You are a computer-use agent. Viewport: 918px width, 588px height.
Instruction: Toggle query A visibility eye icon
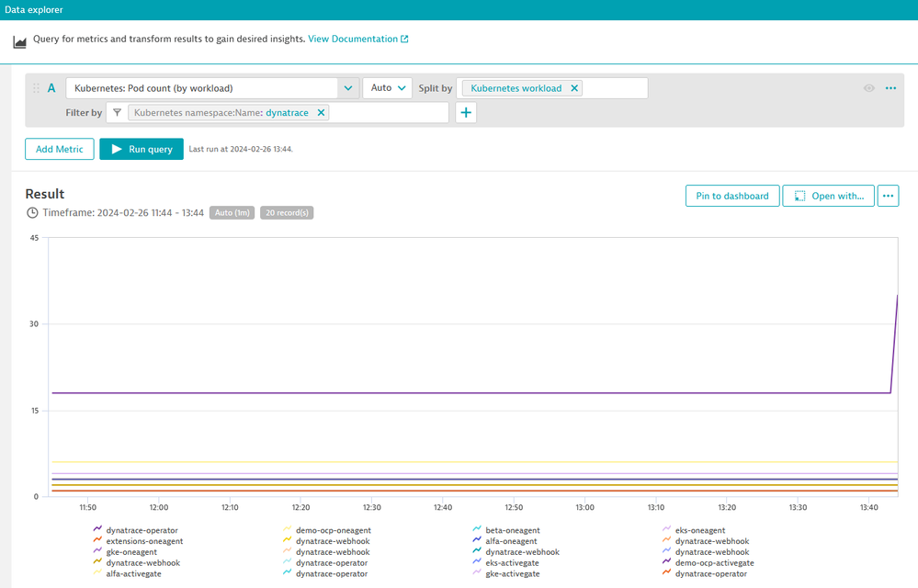point(868,88)
